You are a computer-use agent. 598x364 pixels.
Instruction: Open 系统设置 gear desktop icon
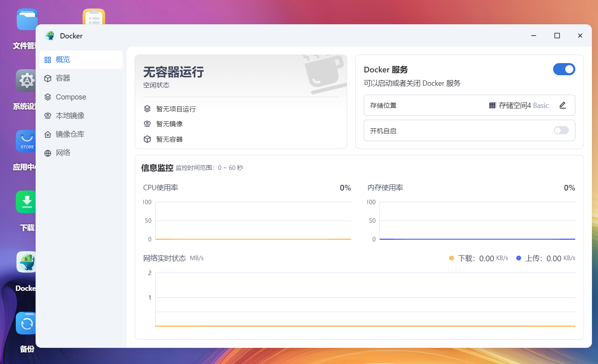tap(27, 80)
